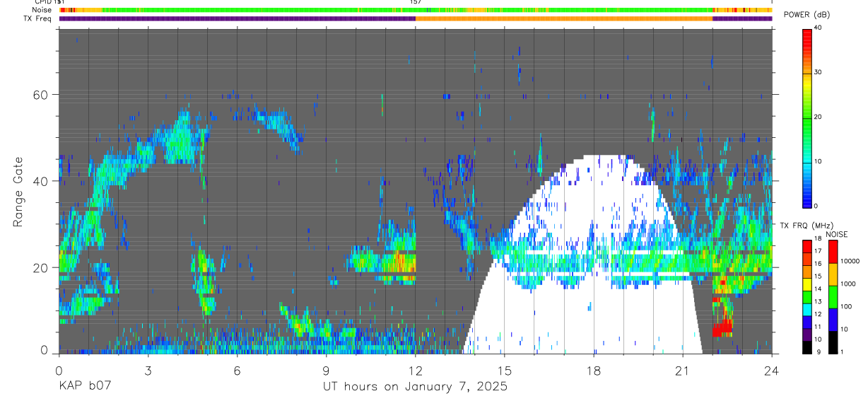The width and height of the screenshot is (868, 401).
Task: Select the blue segment of the NOISE legend
Action: click(833, 320)
